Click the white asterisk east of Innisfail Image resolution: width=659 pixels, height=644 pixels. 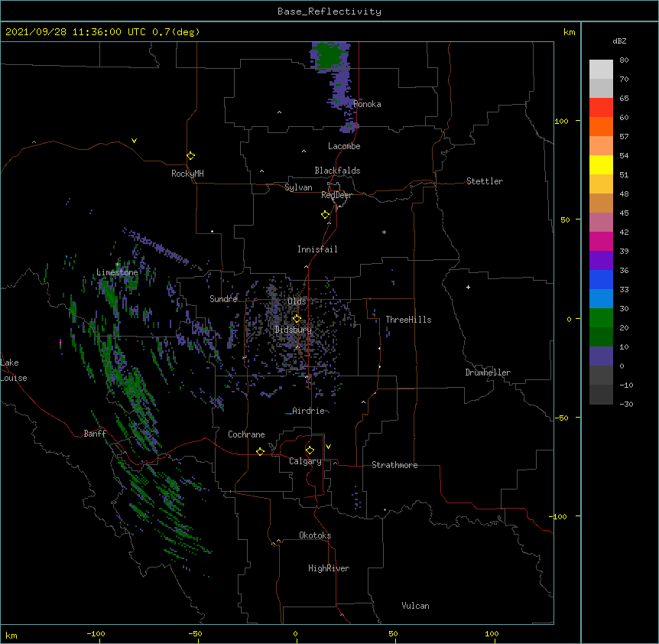click(x=384, y=232)
